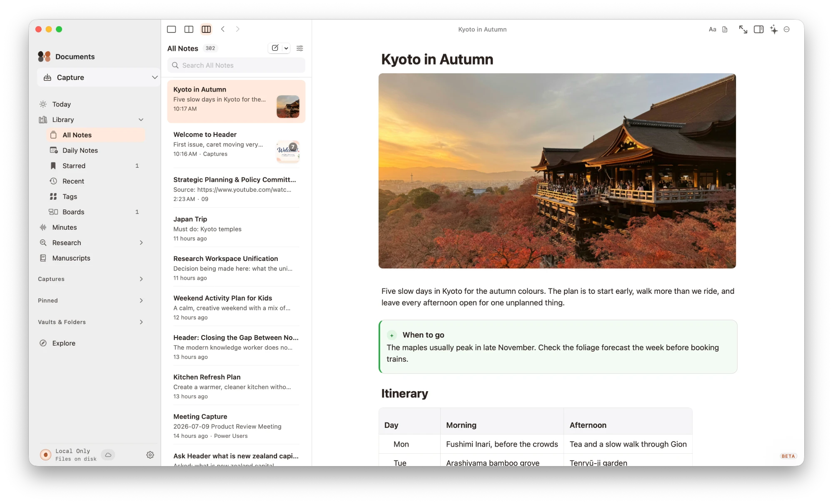Select the Kyoto in Autumn note thumbnail
The width and height of the screenshot is (833, 504).
(288, 107)
